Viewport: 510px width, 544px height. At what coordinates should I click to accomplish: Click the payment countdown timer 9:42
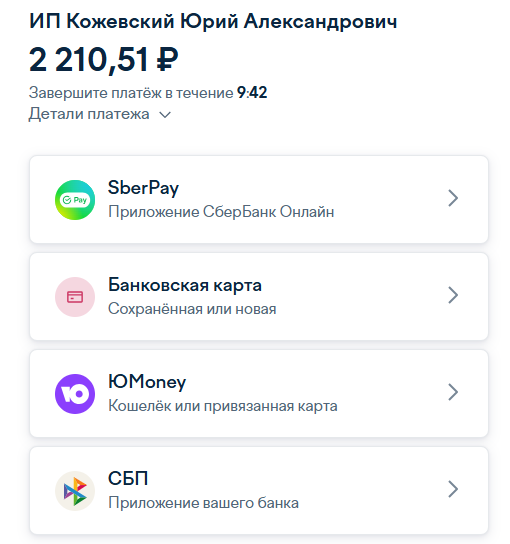tap(252, 93)
